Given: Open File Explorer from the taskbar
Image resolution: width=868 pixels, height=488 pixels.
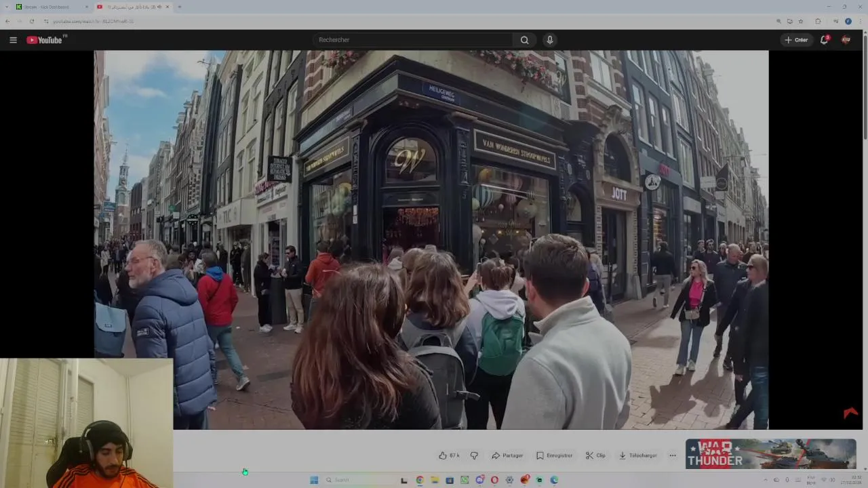Looking at the screenshot, I should click(x=435, y=480).
